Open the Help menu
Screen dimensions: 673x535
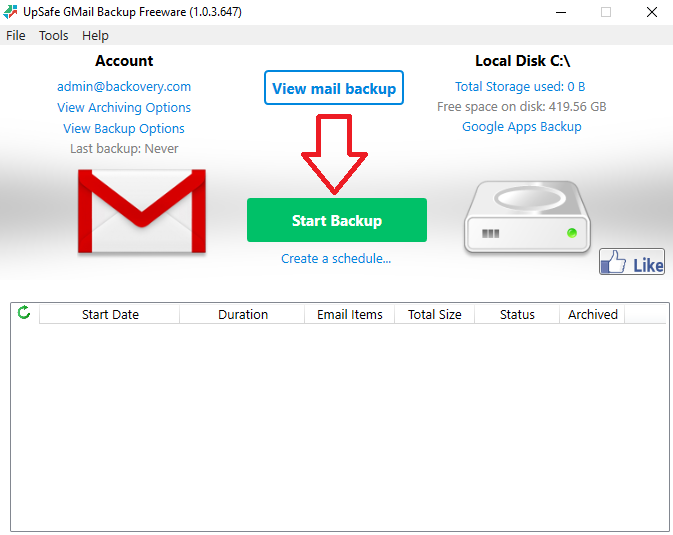(95, 36)
